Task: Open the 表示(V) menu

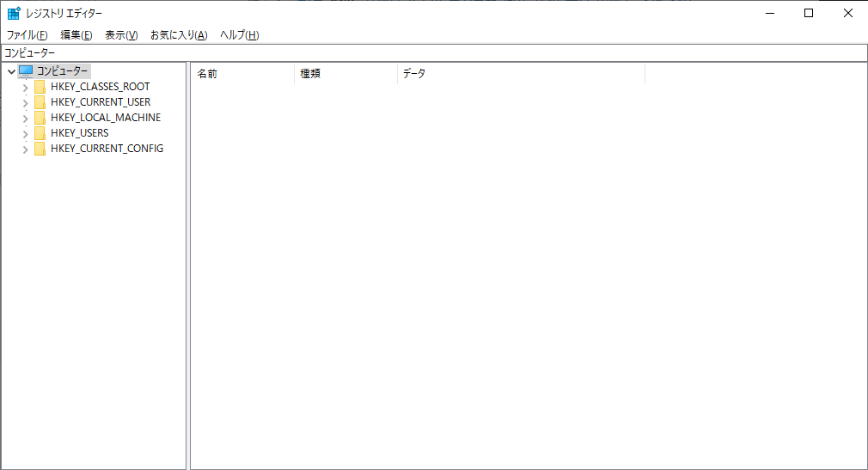Action: pyautogui.click(x=121, y=35)
